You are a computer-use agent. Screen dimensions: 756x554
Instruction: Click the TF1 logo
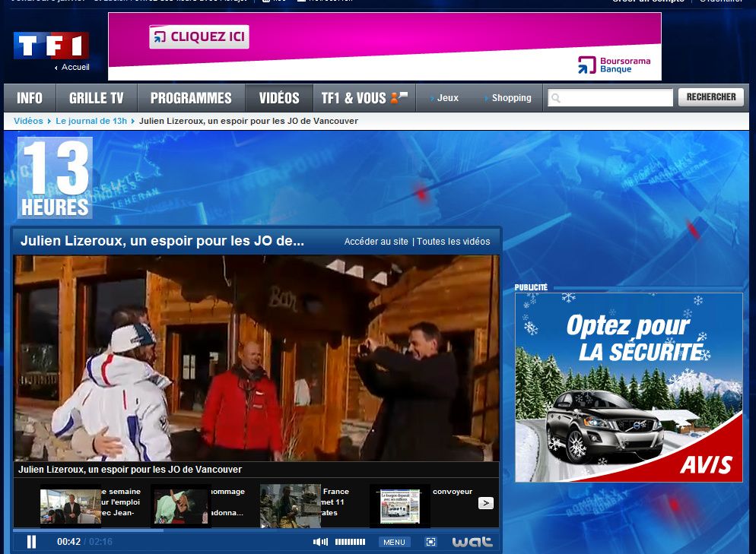click(x=51, y=46)
